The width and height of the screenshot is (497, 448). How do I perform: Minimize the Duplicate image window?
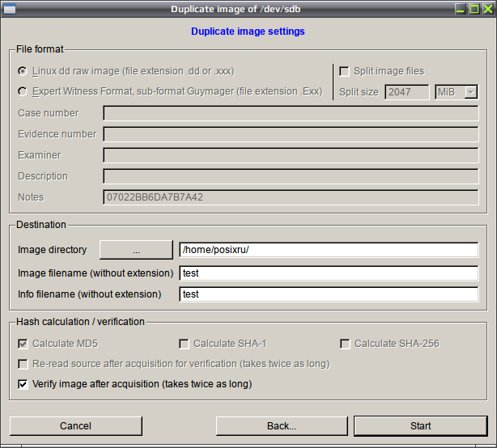point(461,9)
